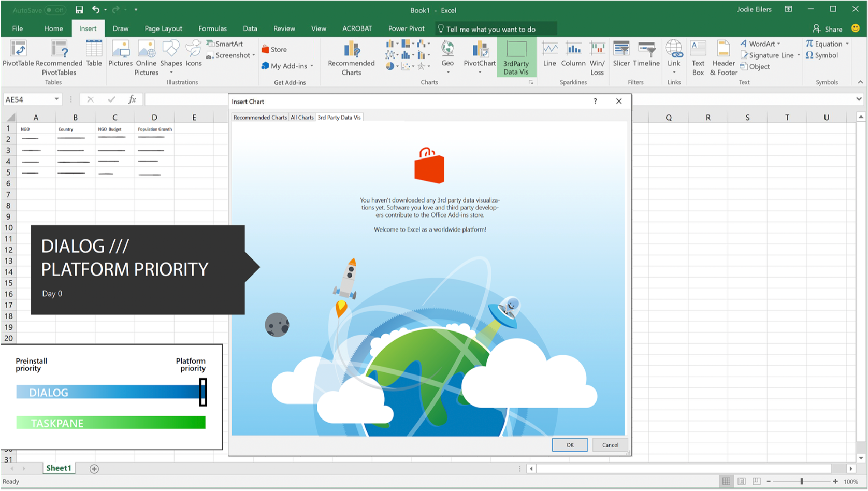Open the Power Pivot ribbon tab
Image resolution: width=868 pixels, height=491 pixels.
[407, 29]
